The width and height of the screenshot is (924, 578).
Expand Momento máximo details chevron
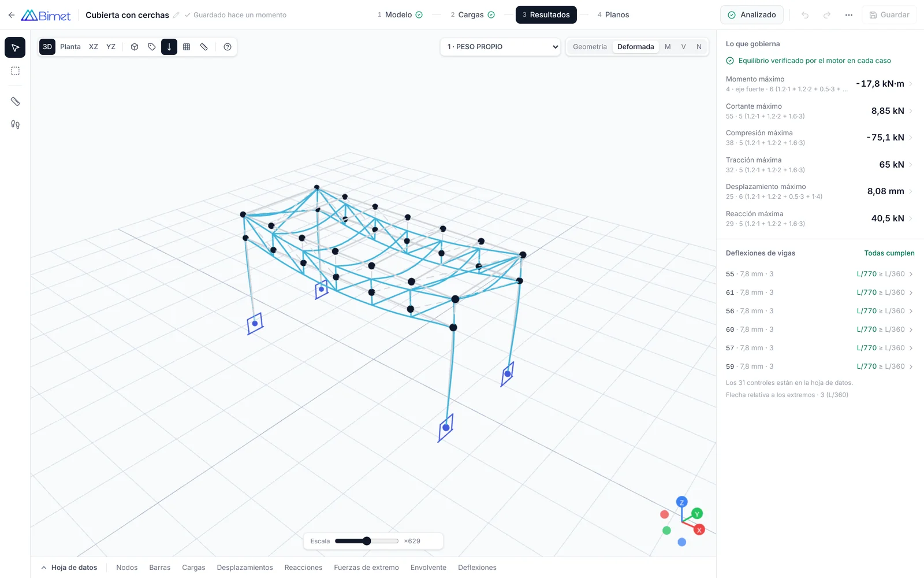(911, 84)
